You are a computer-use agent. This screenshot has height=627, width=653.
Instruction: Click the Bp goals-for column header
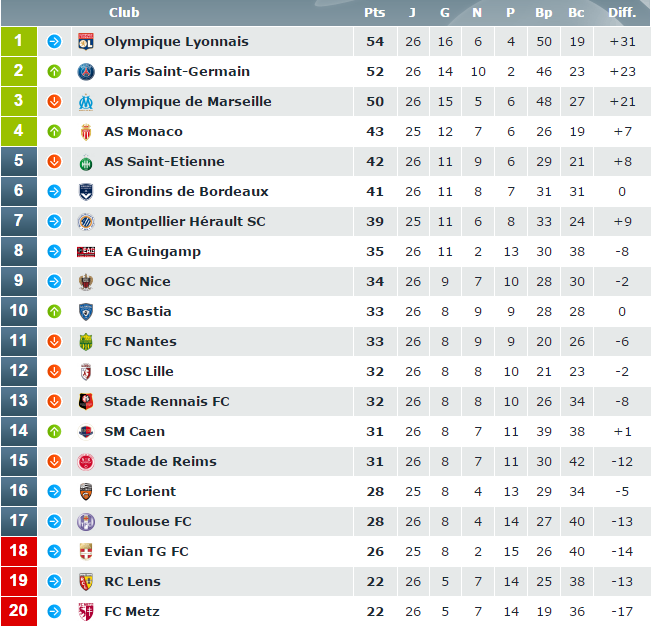point(543,12)
